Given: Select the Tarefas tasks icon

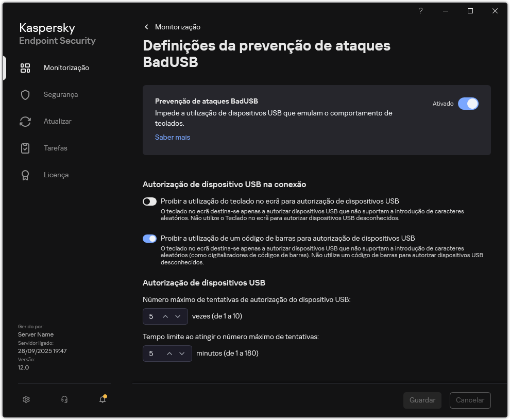Looking at the screenshot, I should point(25,148).
